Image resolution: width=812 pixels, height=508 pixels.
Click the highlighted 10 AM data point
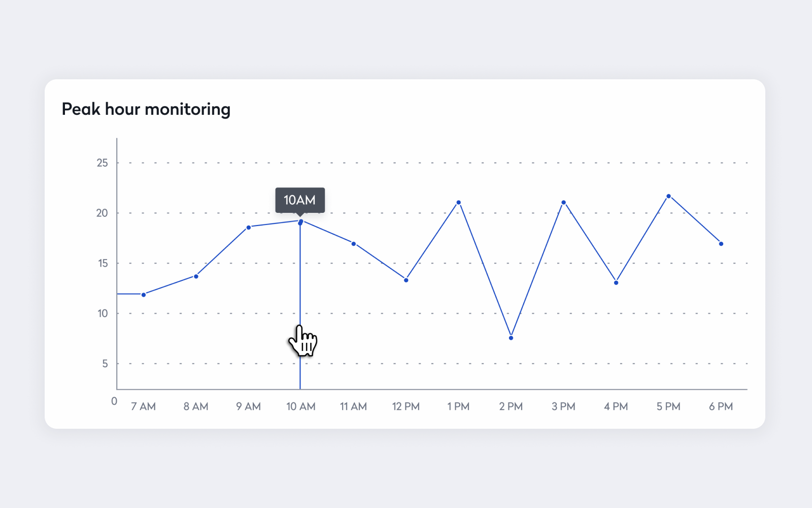point(300,221)
